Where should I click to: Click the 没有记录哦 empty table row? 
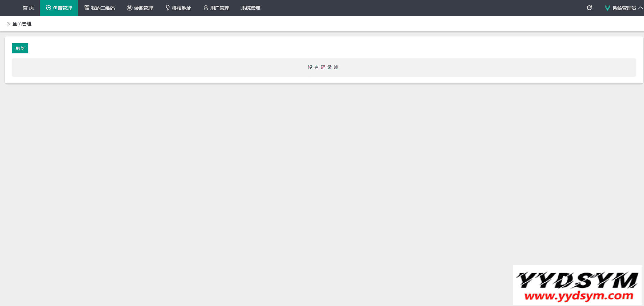click(324, 68)
